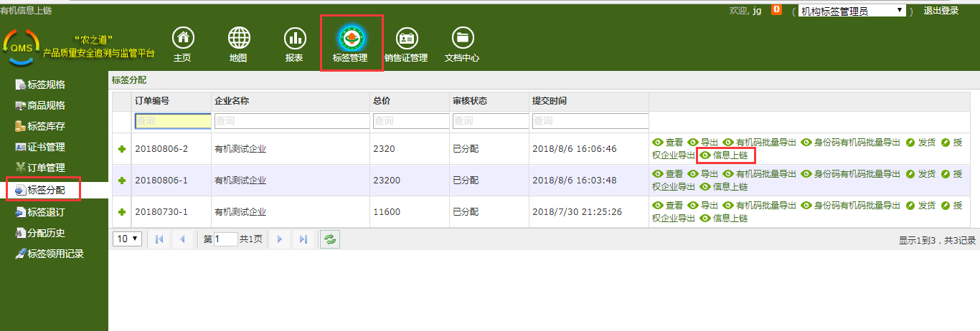Open 订单管理 in the sidebar
The width and height of the screenshot is (980, 331).
tap(47, 168)
